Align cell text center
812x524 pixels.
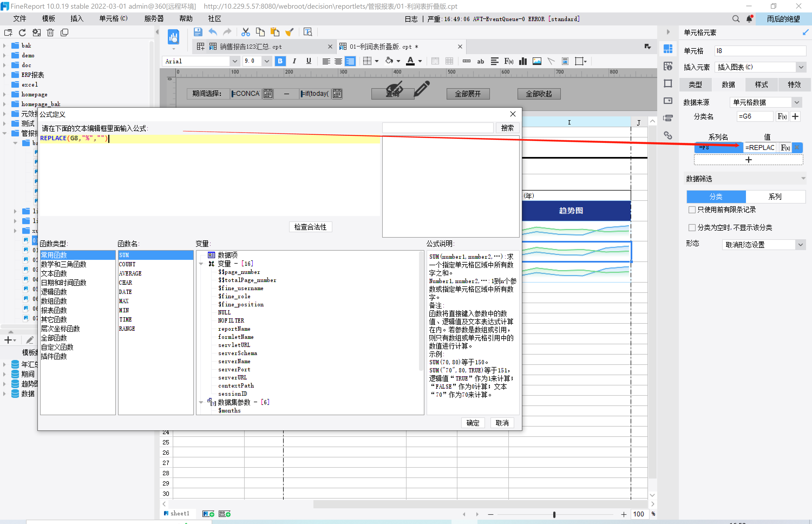tap(338, 61)
